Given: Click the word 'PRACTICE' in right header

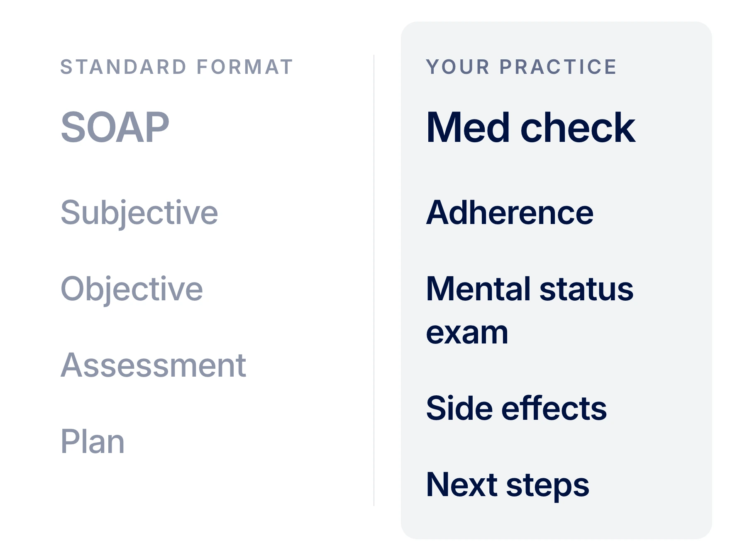Looking at the screenshot, I should (558, 67).
